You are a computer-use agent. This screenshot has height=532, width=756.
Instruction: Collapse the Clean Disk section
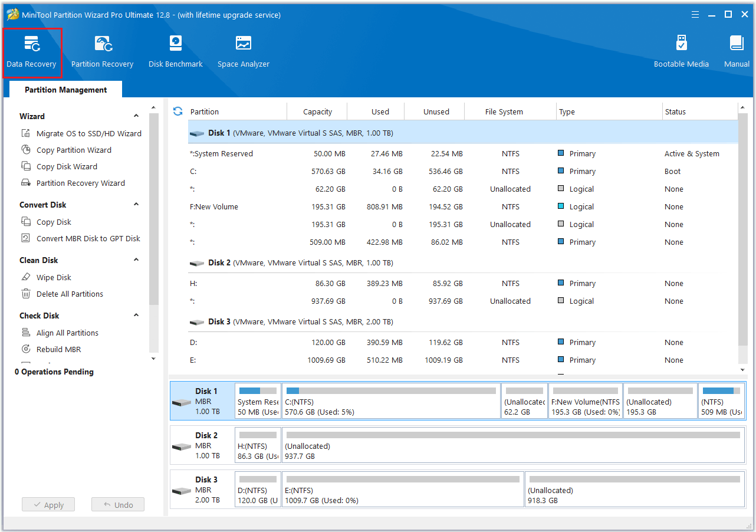click(136, 260)
